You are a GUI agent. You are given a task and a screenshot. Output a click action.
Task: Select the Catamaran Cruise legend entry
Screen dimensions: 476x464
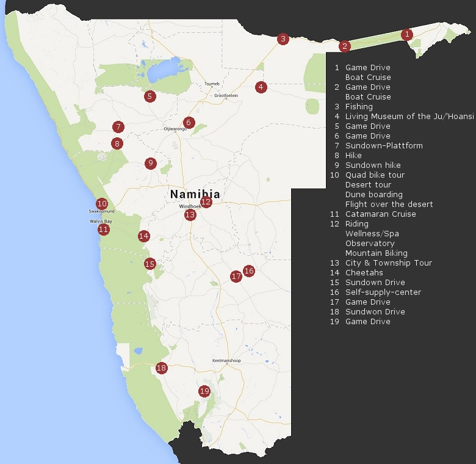[x=380, y=214]
